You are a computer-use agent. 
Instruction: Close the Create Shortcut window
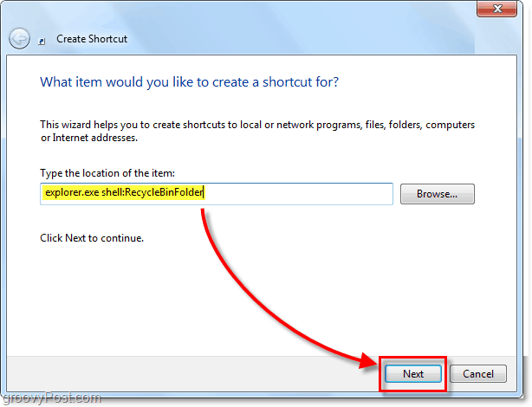[x=496, y=9]
